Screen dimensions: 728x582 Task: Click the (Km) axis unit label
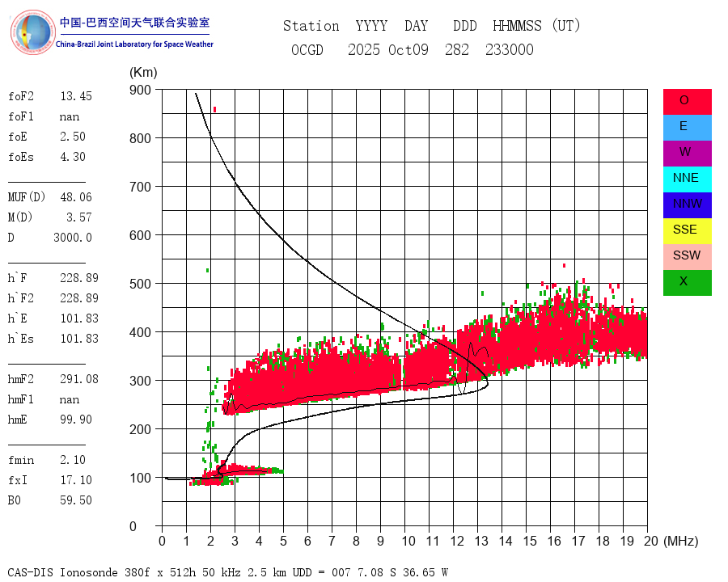click(143, 73)
